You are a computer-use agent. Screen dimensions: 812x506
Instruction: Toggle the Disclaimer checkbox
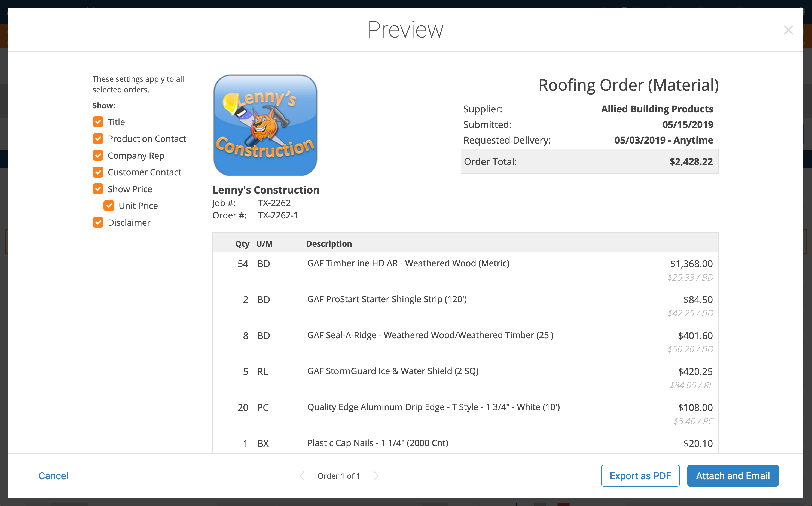point(98,222)
